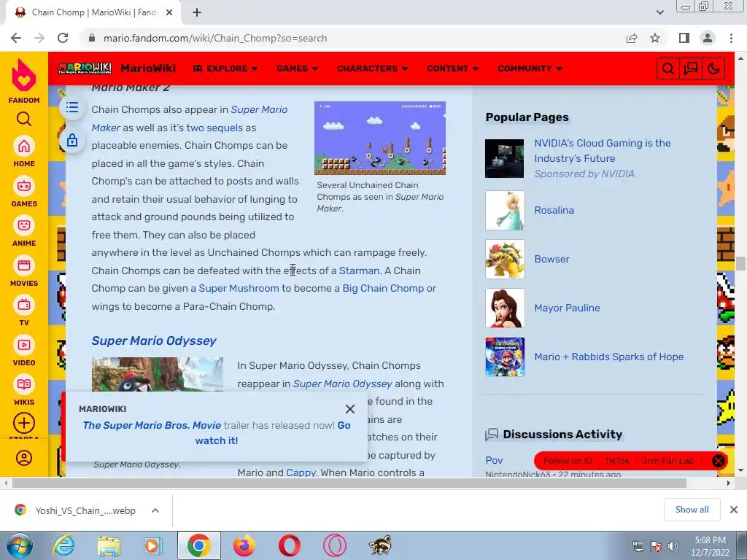The width and height of the screenshot is (747, 560).
Task: Open Rosalina popular page
Action: pos(554,210)
